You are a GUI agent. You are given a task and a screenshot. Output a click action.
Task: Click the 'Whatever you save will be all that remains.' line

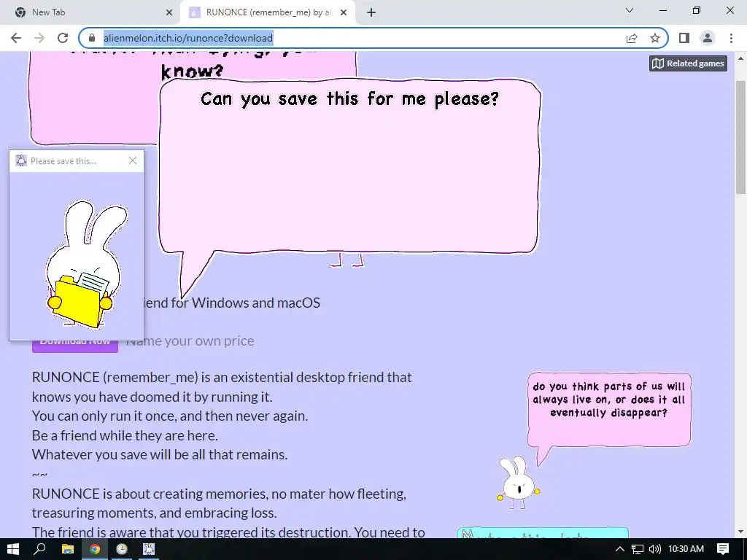160,454
